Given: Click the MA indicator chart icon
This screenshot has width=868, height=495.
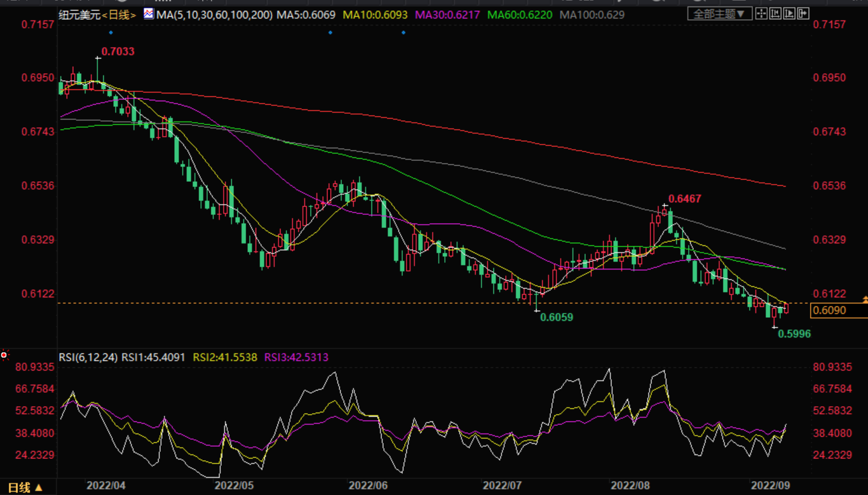Looking at the screenshot, I should pos(149,14).
